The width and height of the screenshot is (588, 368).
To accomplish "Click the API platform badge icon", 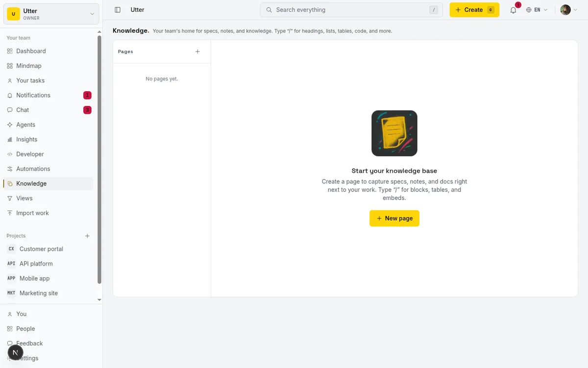I will pos(11,263).
